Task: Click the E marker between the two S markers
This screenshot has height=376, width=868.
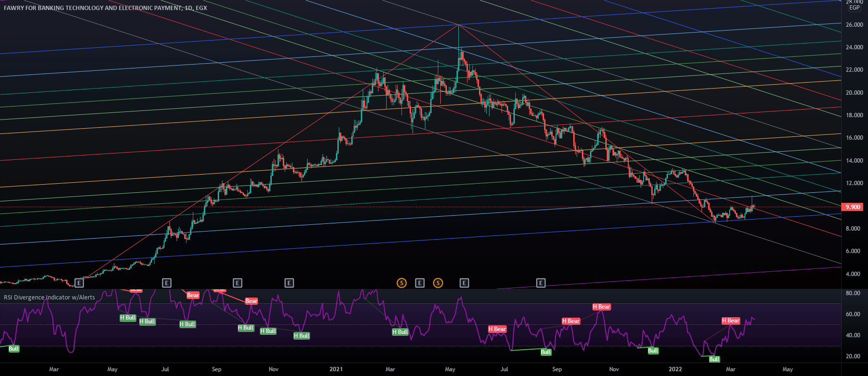Action: click(x=420, y=283)
